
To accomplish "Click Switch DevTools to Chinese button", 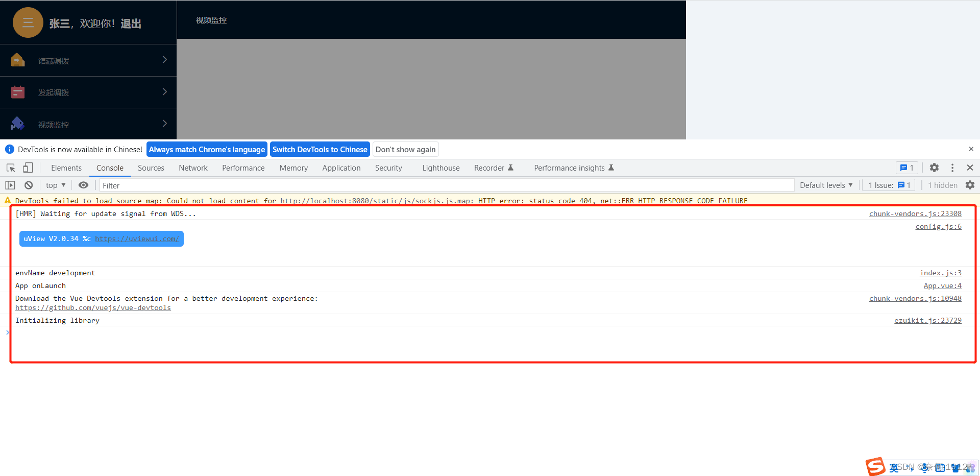I will pos(320,149).
